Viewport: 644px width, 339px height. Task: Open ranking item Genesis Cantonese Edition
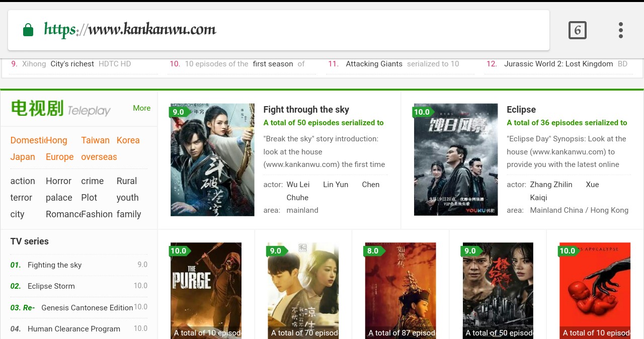click(87, 308)
